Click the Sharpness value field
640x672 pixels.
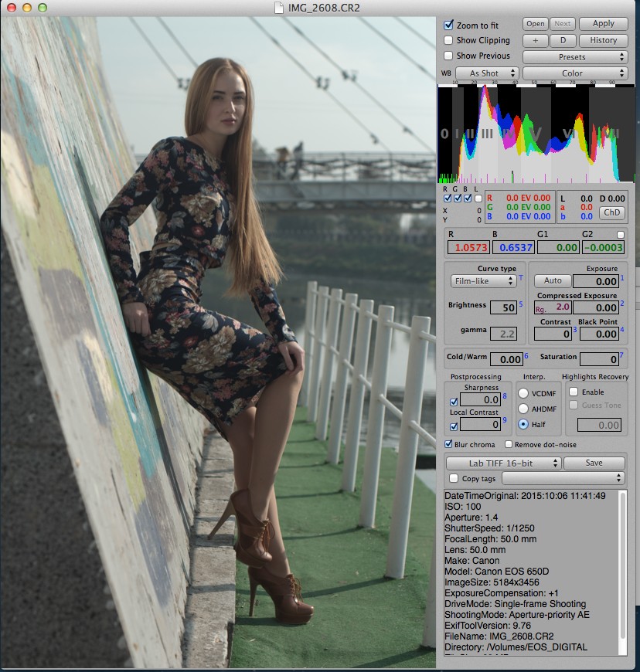point(480,400)
